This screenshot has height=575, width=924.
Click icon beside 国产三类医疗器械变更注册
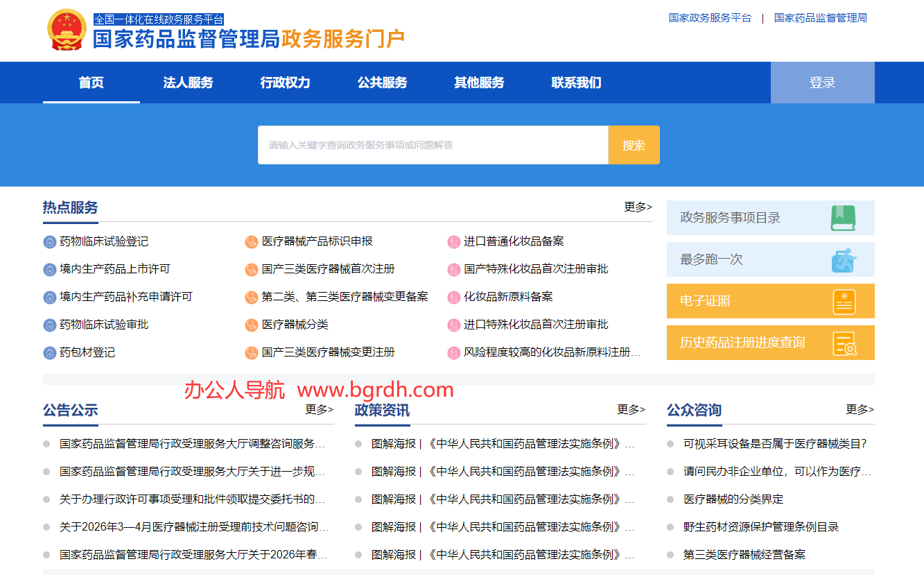[252, 353]
